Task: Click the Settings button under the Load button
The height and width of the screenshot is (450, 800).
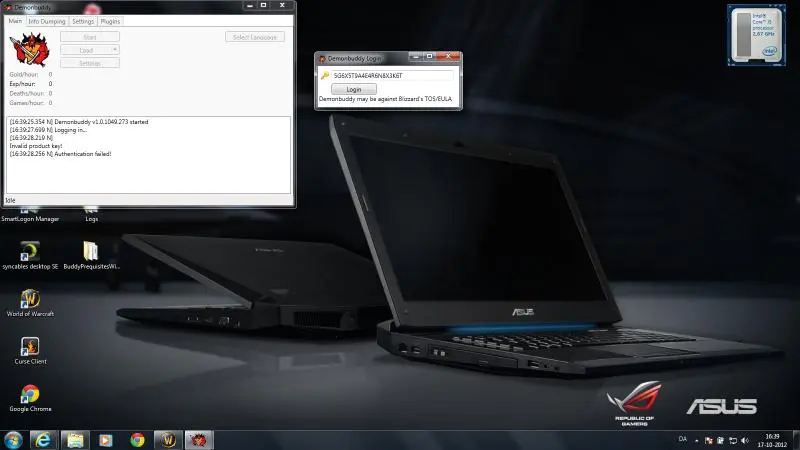Action: click(90, 63)
